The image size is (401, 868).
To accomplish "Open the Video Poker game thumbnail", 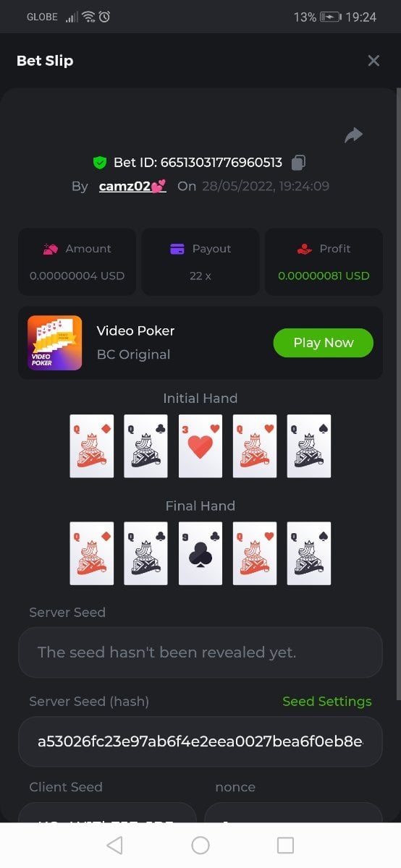I will click(x=54, y=343).
